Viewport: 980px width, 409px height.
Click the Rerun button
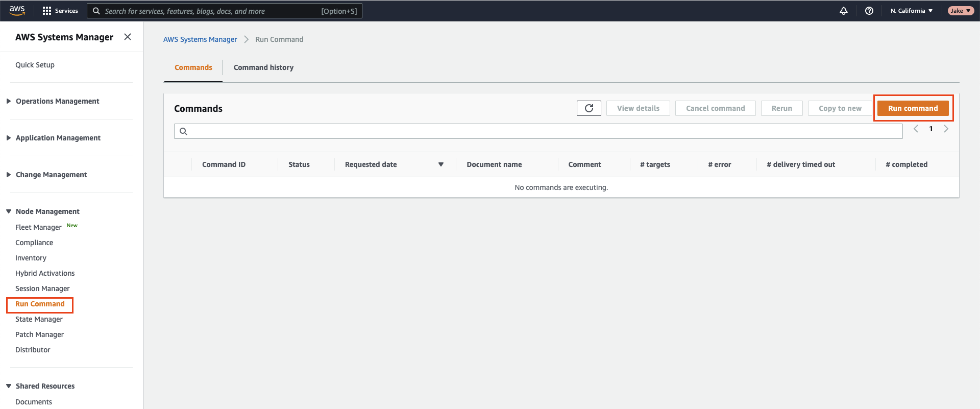[781, 108]
